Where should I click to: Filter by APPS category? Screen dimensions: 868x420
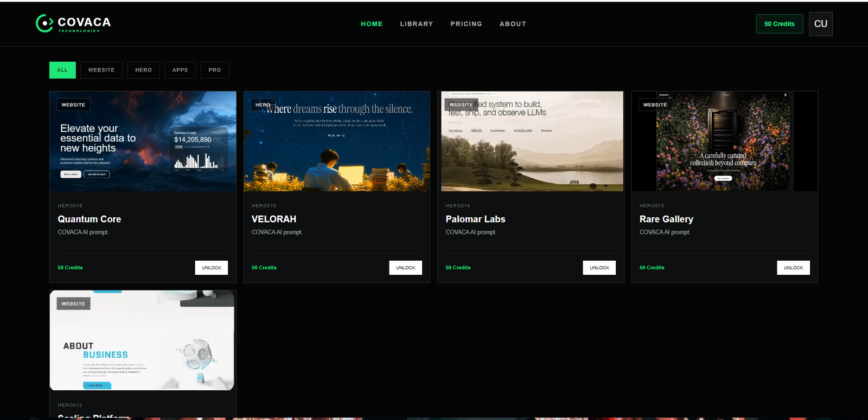click(180, 70)
